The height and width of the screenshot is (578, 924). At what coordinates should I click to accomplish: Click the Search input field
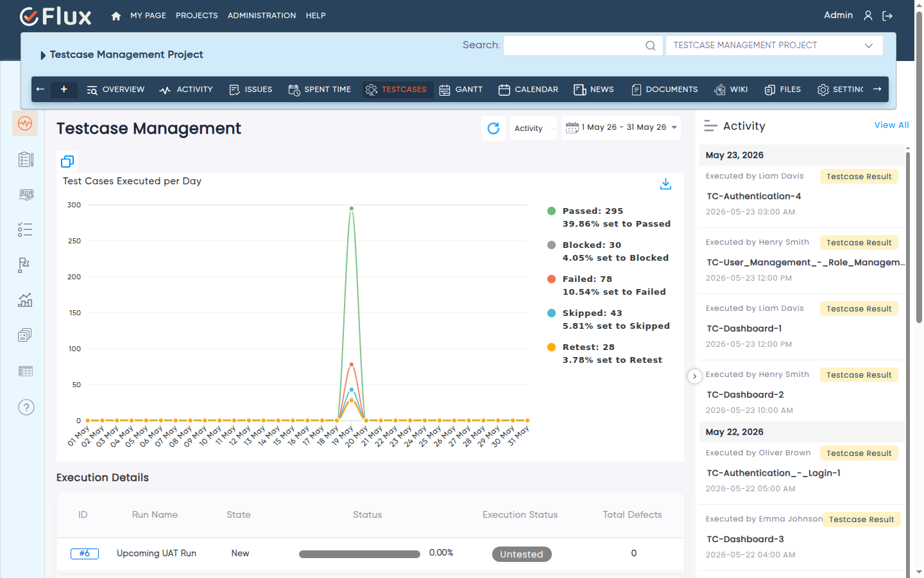[583, 46]
